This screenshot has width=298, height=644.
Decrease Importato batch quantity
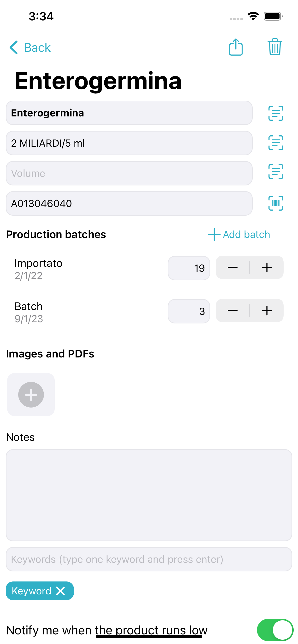233,268
